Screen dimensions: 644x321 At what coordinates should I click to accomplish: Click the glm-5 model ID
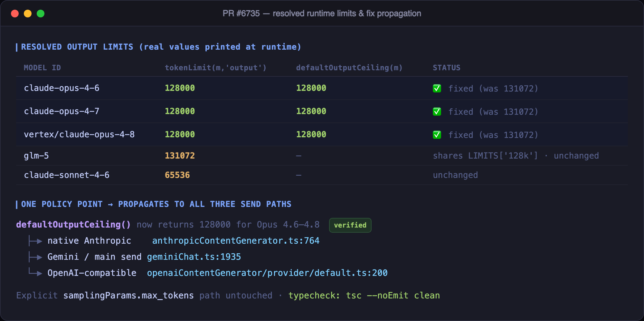click(x=36, y=156)
